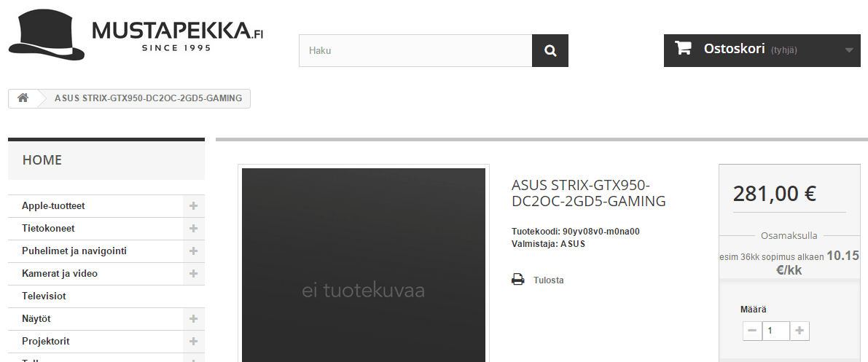Increase quantity with the plus button
This screenshot has height=362, width=868.
tap(799, 331)
